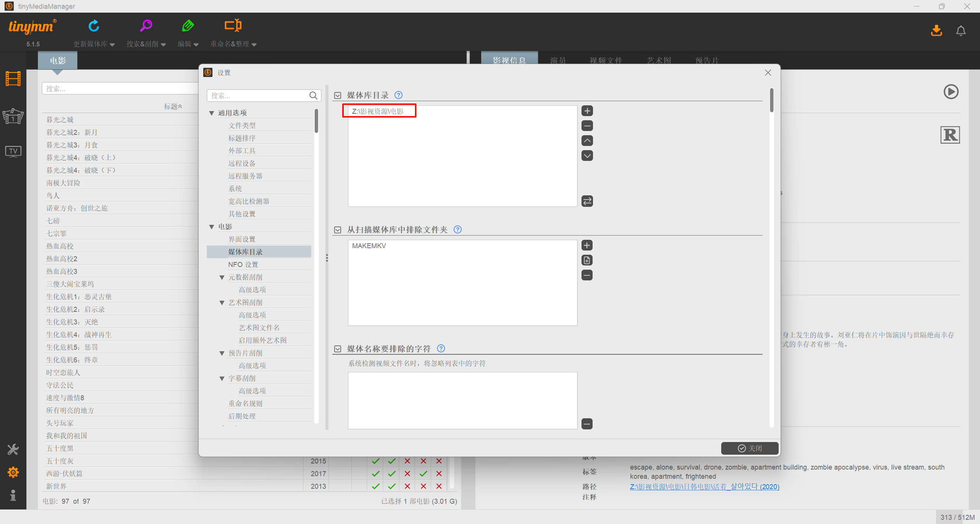Click the update media library refresh icon
The image size is (980, 524).
[x=94, y=26]
